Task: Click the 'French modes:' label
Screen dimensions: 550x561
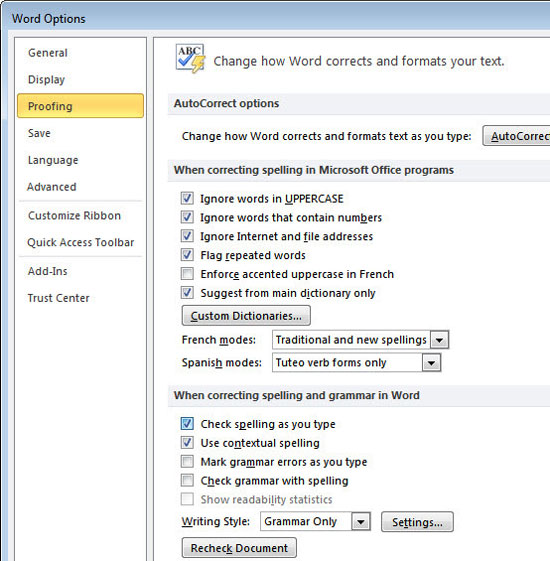Action: [219, 340]
